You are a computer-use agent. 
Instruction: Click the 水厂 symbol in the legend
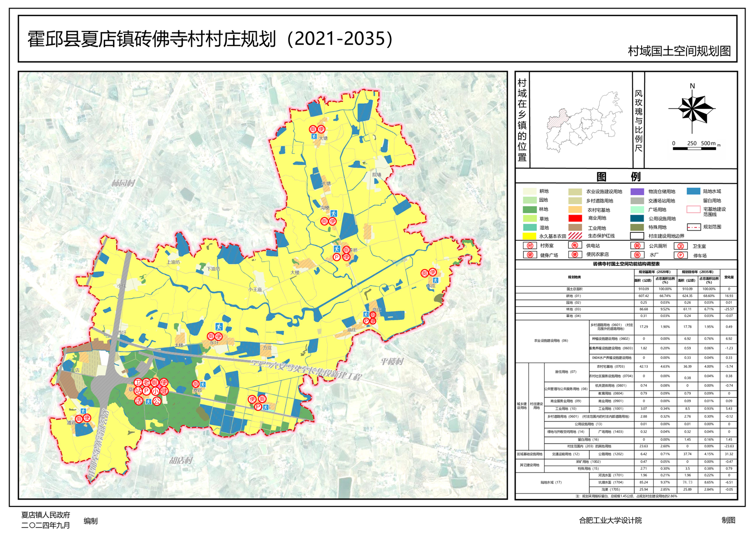pyautogui.click(x=636, y=255)
